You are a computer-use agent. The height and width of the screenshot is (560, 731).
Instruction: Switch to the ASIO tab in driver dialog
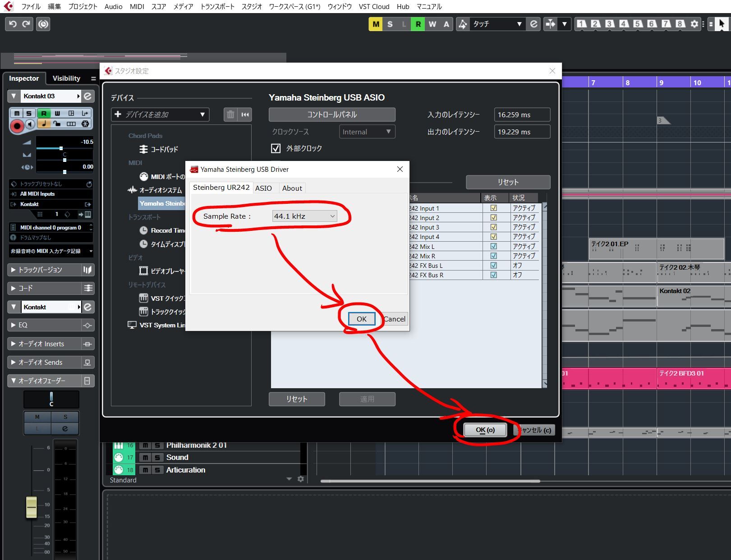pos(263,188)
